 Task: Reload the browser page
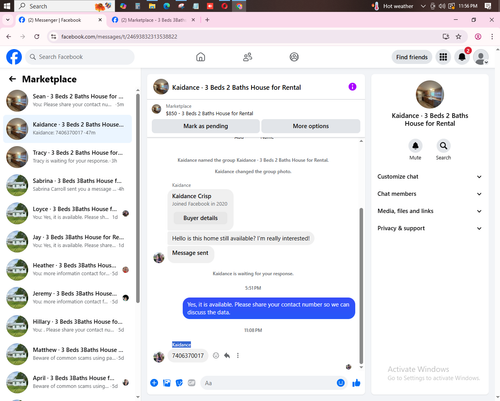[x=37, y=37]
